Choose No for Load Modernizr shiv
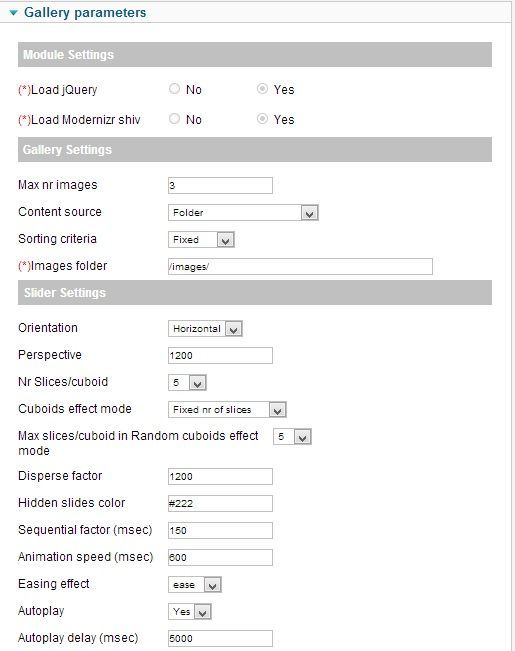The height and width of the screenshot is (651, 515). (x=174, y=119)
